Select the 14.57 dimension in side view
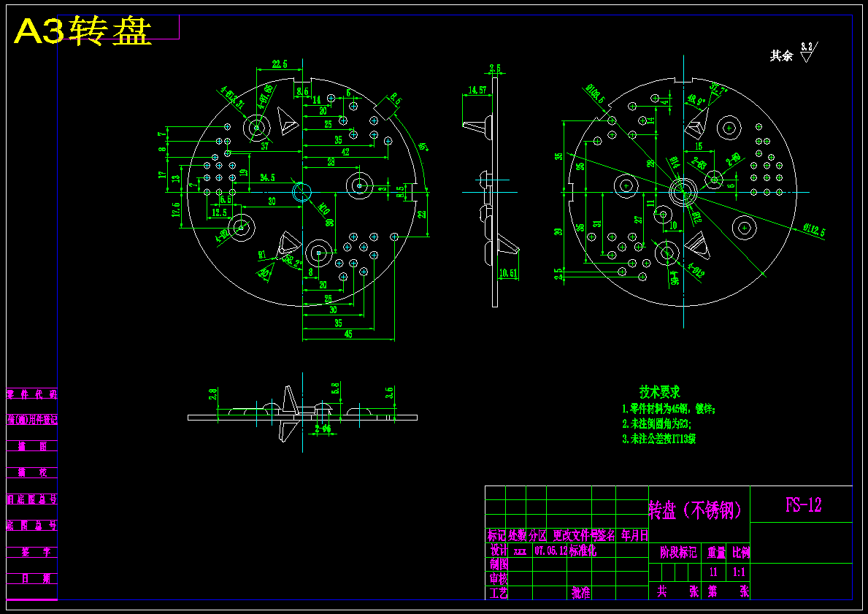Viewport: 868px width, 614px height. (x=477, y=90)
